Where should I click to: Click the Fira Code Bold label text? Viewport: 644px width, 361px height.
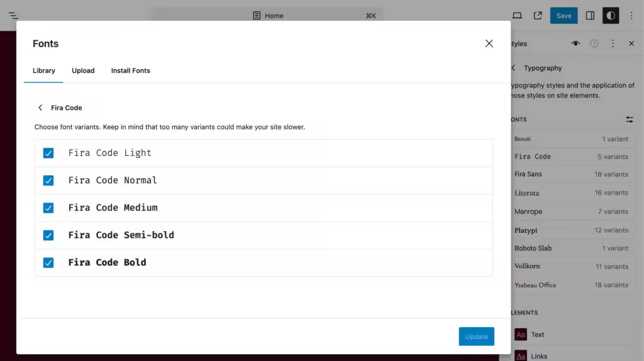point(107,262)
